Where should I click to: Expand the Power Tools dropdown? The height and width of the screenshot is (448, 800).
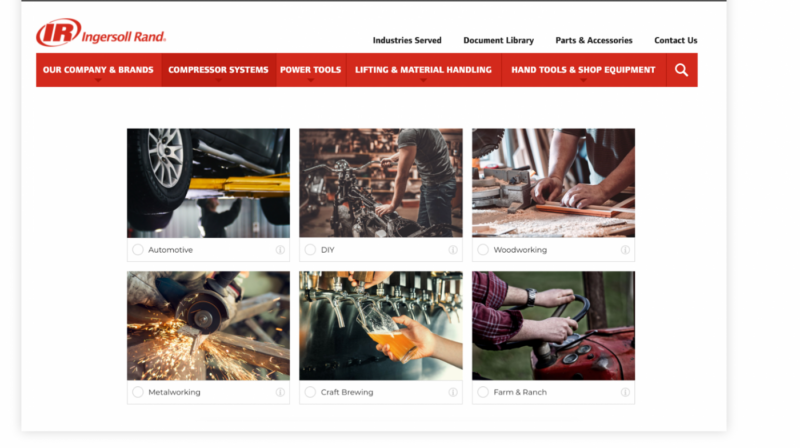click(311, 70)
